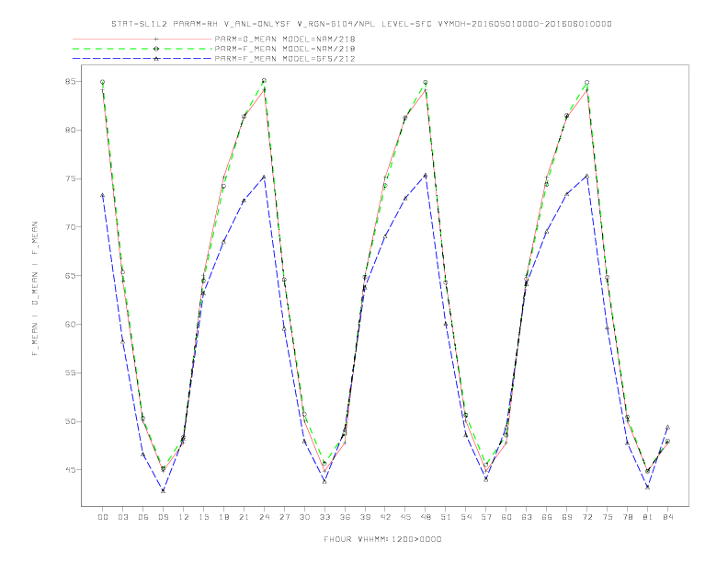Screen dimensions: 728x563
Task: Click the x-axis tick label 24
Action: [264, 517]
